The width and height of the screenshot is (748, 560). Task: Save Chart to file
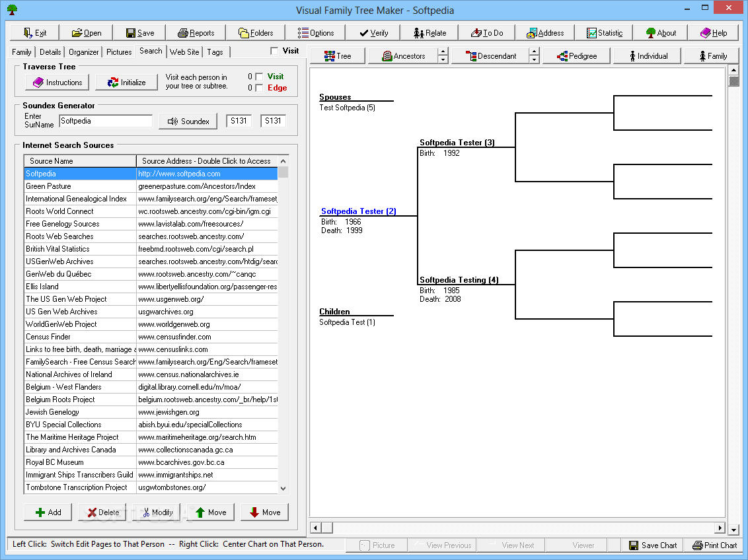[x=652, y=545]
